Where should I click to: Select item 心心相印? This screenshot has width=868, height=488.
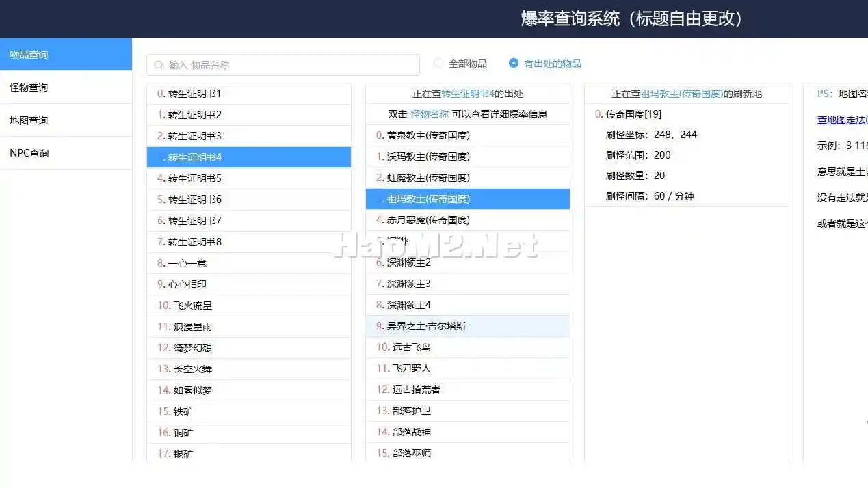click(249, 284)
